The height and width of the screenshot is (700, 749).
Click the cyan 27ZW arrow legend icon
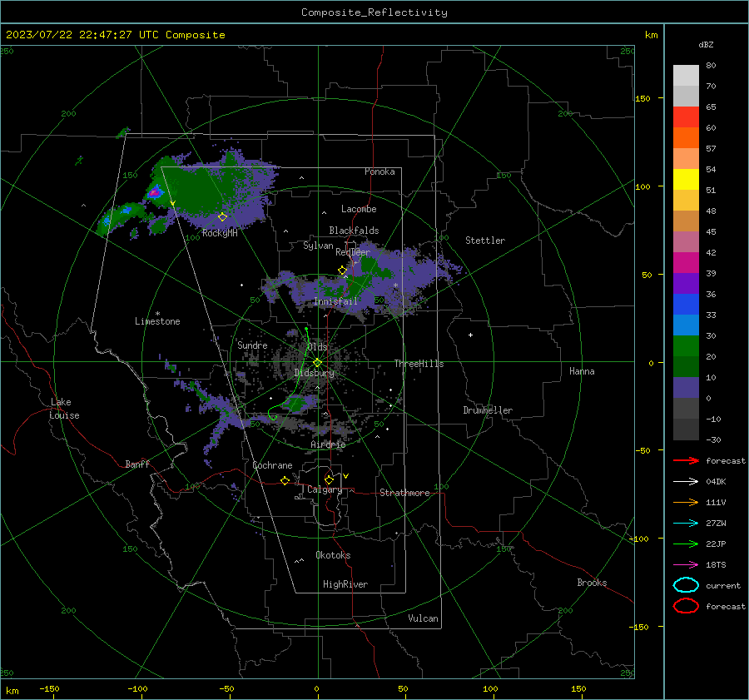(x=686, y=524)
